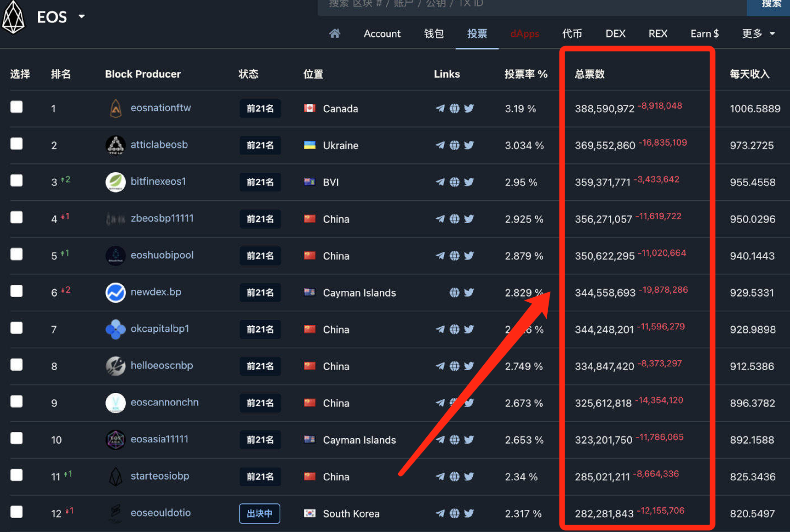
Task: Expand the EOS network dropdown arrow
Action: tap(81, 17)
